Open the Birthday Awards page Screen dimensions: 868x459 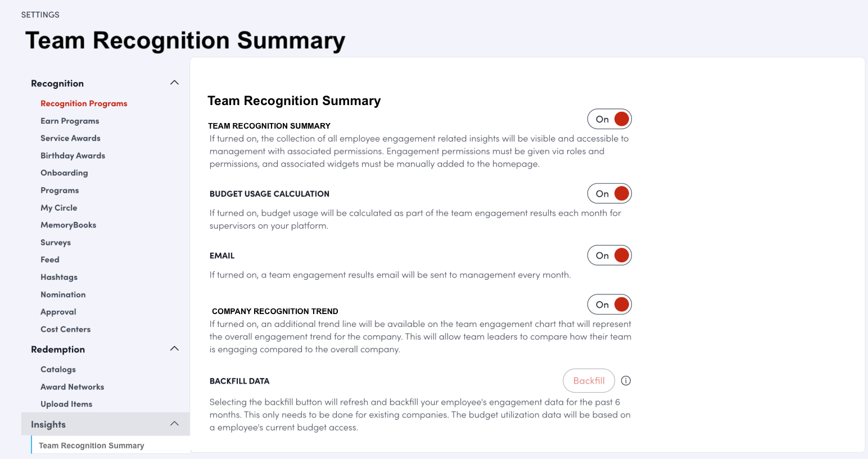73,156
